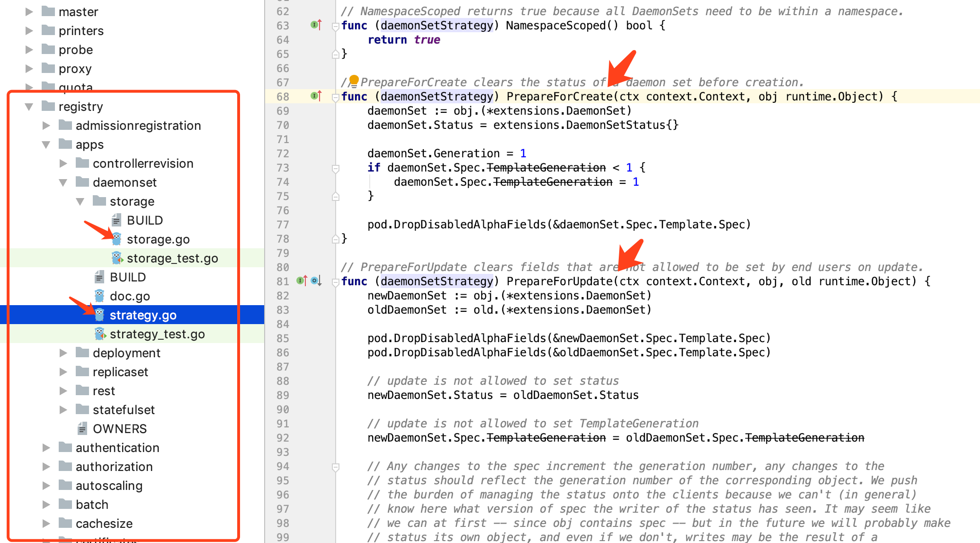
Task: Click the strategy_test.go file icon
Action: click(x=100, y=335)
